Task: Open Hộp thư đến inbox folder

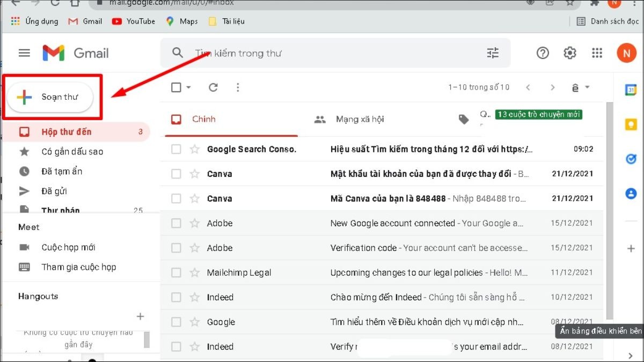Action: coord(76,131)
